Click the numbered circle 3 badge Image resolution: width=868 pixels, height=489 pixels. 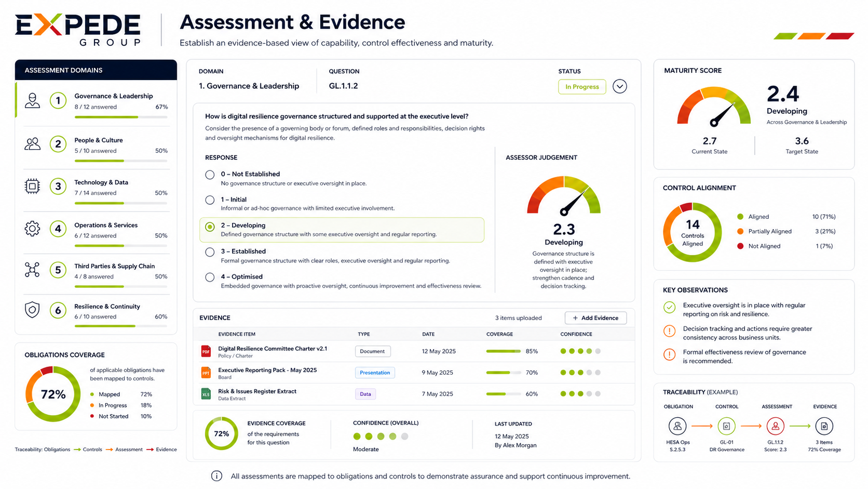point(58,186)
